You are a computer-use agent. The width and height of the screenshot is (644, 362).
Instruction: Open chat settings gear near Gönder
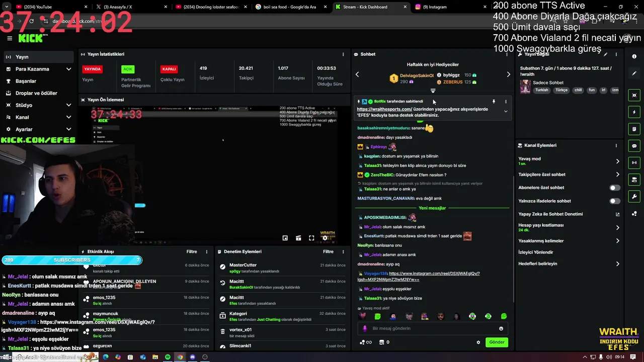point(478,342)
